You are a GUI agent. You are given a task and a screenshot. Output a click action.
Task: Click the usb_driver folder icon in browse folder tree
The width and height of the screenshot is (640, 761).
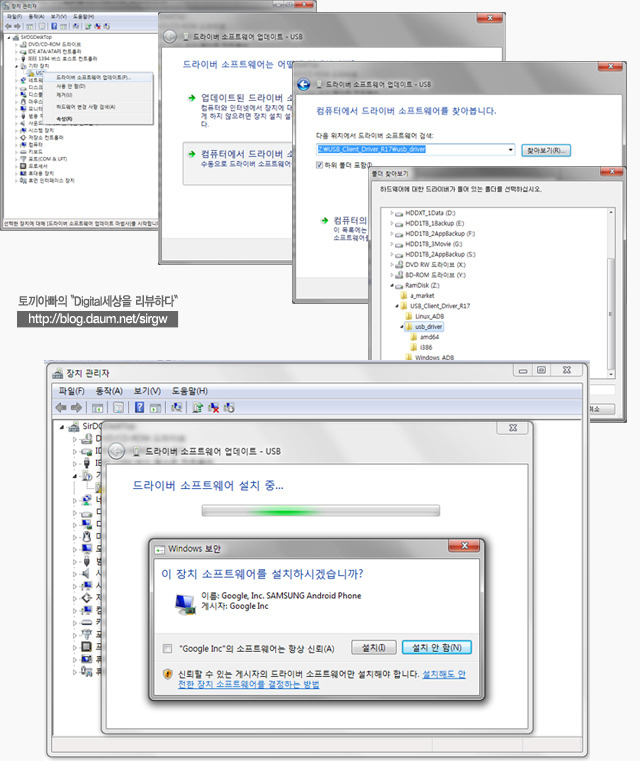tap(409, 327)
